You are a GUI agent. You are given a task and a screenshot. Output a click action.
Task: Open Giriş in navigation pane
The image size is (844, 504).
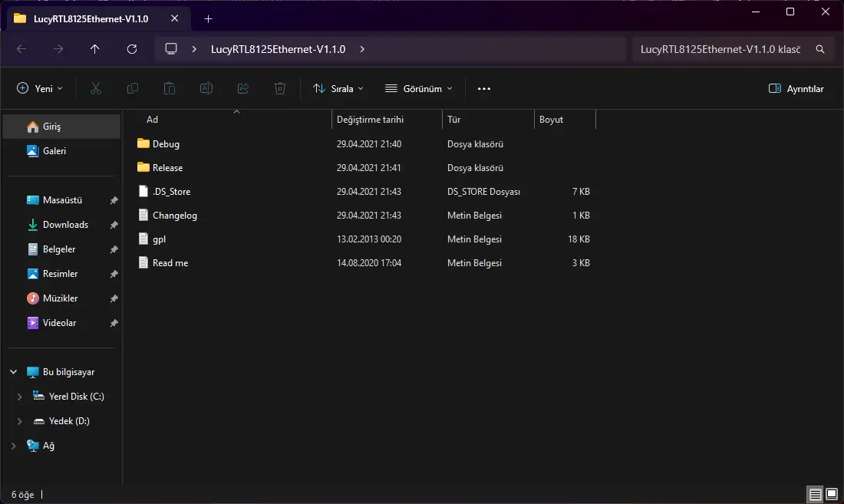[x=61, y=127]
